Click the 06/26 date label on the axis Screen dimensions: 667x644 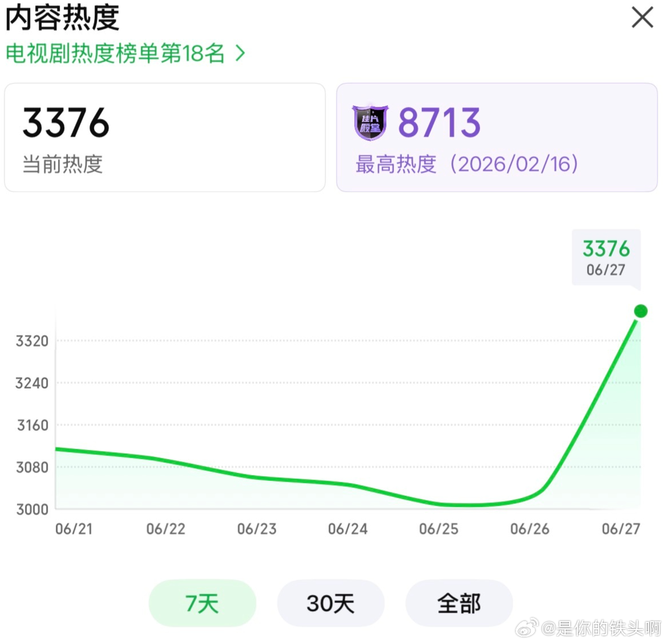pos(530,529)
